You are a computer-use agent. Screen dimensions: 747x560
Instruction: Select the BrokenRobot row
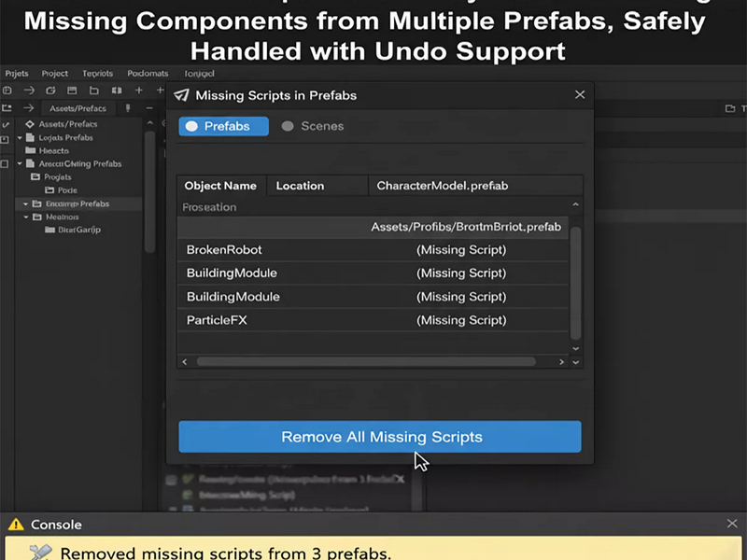[373, 249]
